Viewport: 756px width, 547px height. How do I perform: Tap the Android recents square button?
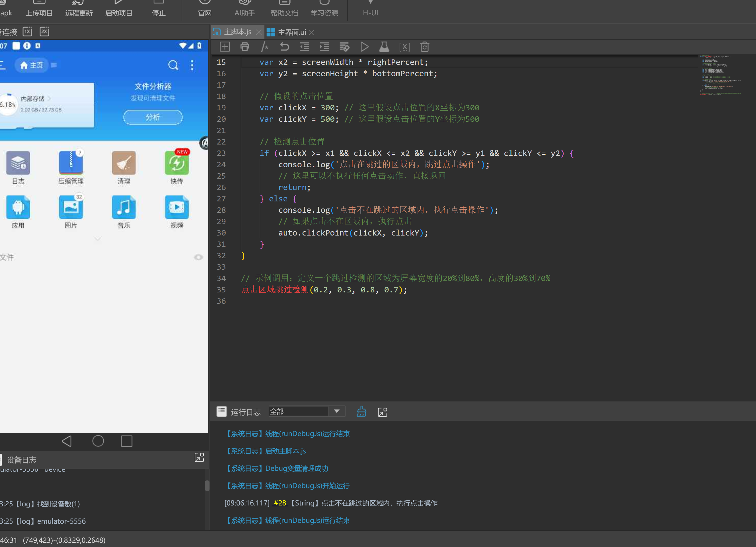click(127, 441)
